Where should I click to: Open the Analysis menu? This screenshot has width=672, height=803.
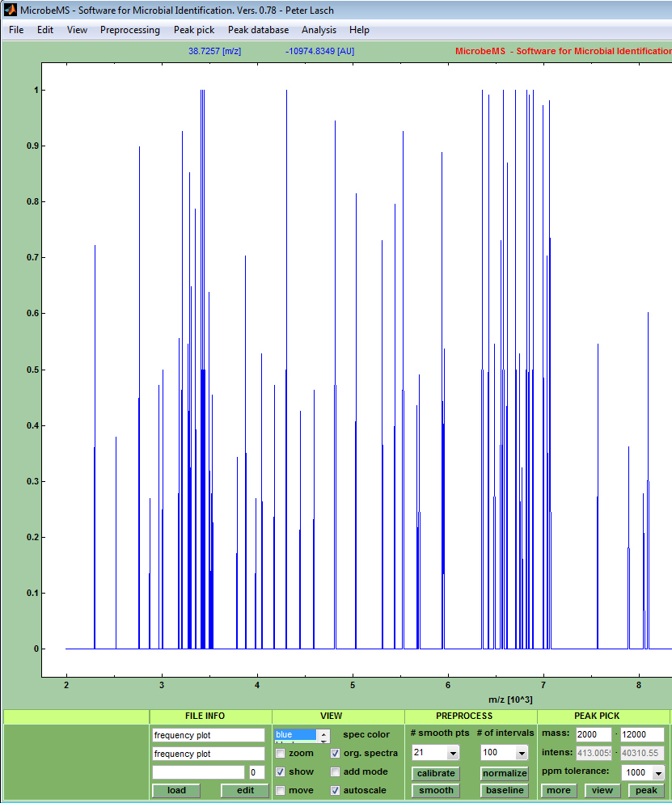(319, 30)
